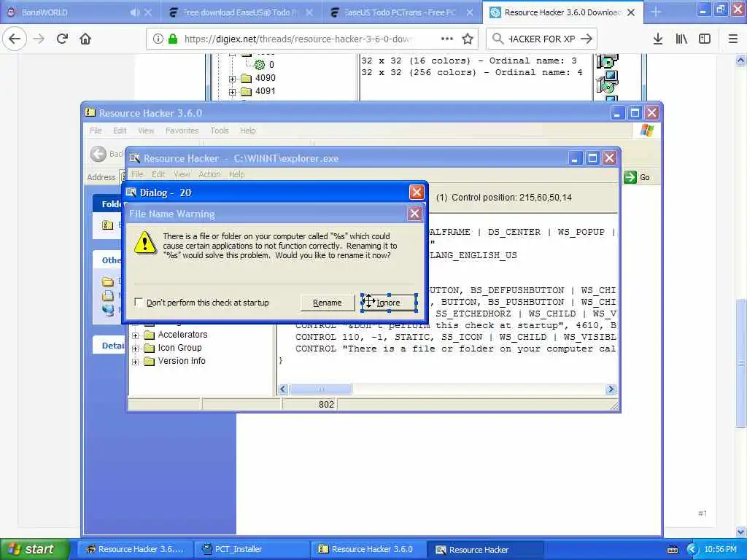Expand the 4090 folder node
The height and width of the screenshot is (560, 747).
click(x=232, y=79)
